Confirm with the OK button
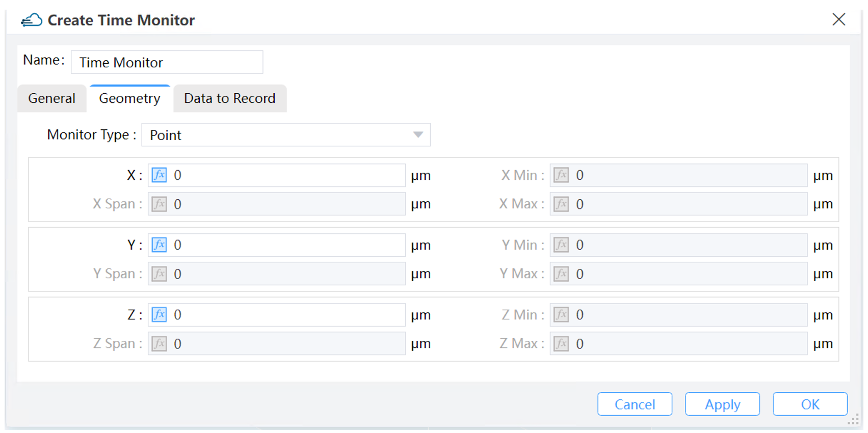868x433 pixels. (x=810, y=404)
